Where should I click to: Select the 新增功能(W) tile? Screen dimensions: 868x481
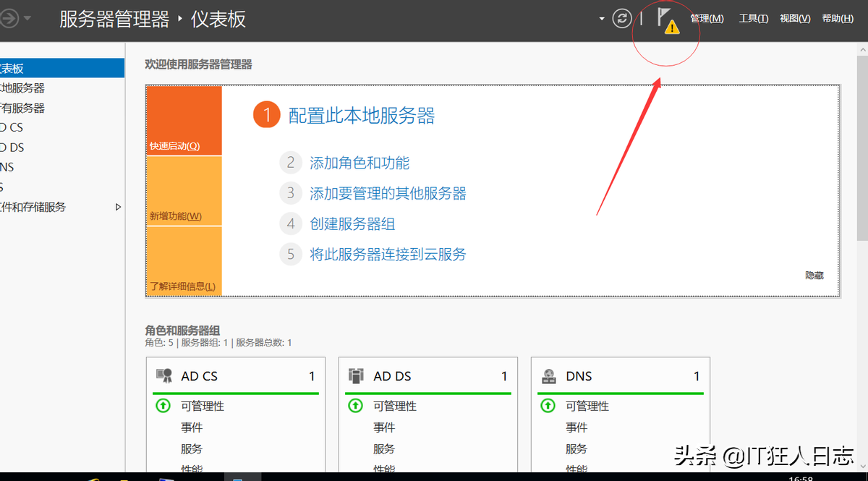[184, 191]
